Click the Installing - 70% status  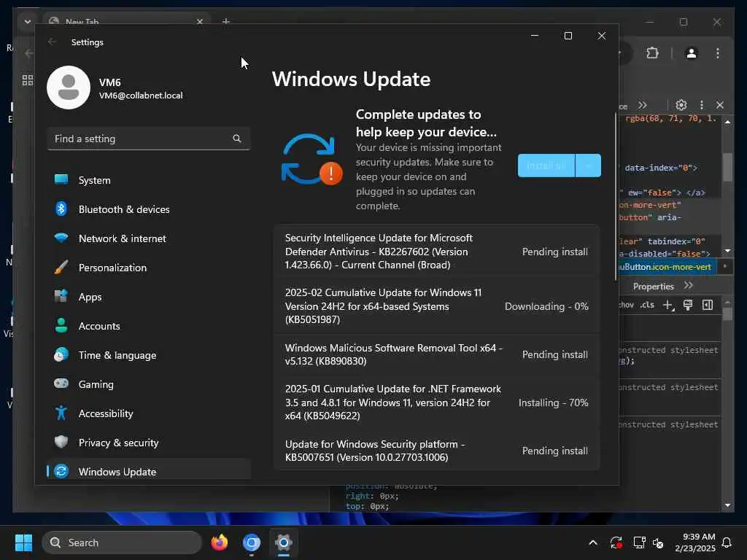[x=553, y=402]
